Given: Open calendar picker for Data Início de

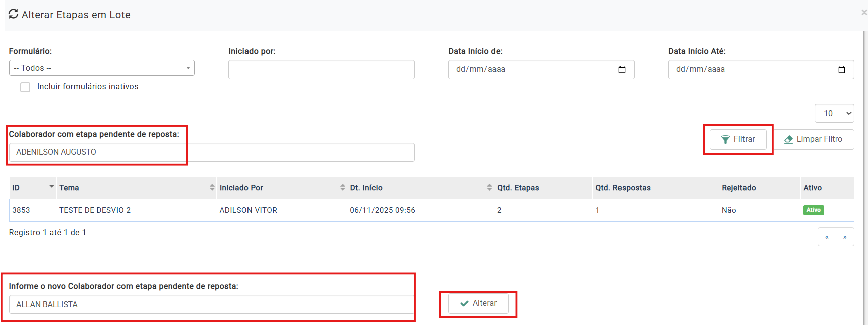Looking at the screenshot, I should pyautogui.click(x=622, y=70).
